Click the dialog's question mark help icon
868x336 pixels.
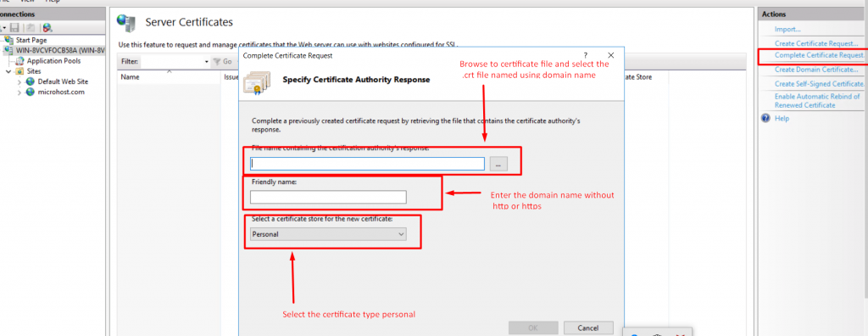pyautogui.click(x=586, y=55)
